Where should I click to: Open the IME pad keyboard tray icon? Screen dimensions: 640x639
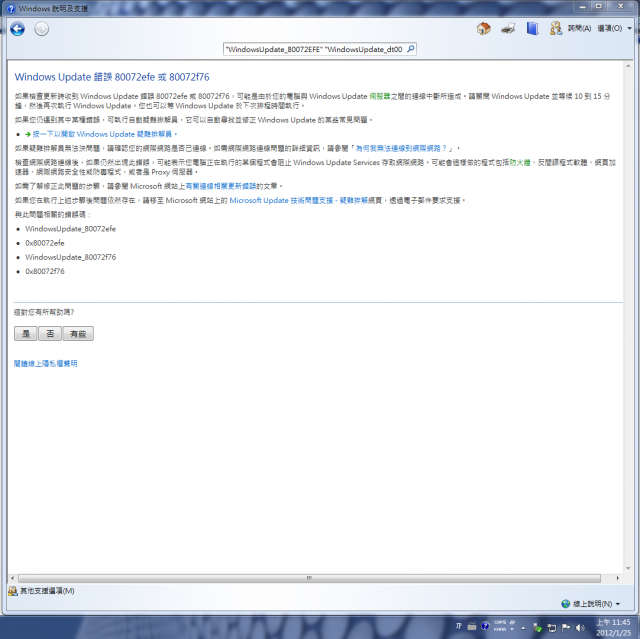(x=472, y=626)
